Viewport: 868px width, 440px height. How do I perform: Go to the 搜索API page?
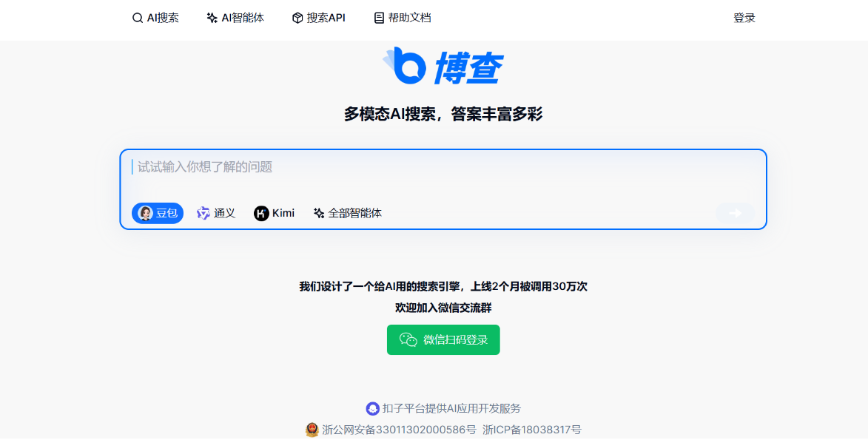pyautogui.click(x=319, y=18)
